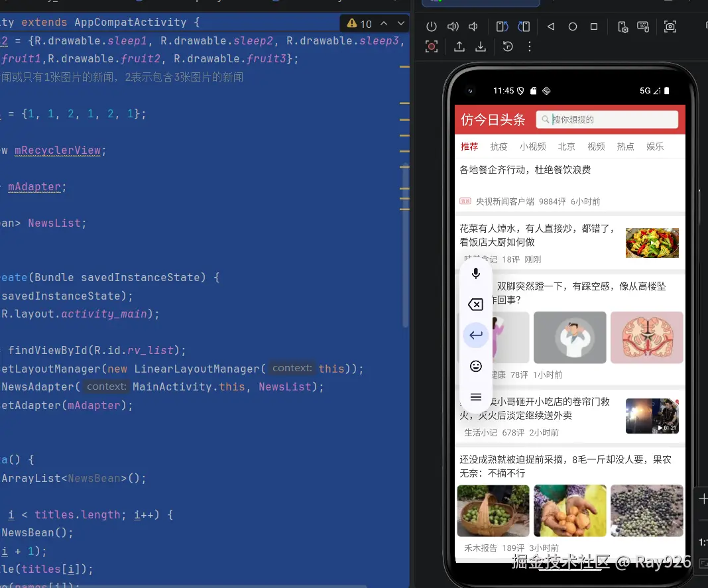This screenshot has height=588, width=708.
Task: Click the 禾木报告 189评 source line
Action: [x=512, y=548]
